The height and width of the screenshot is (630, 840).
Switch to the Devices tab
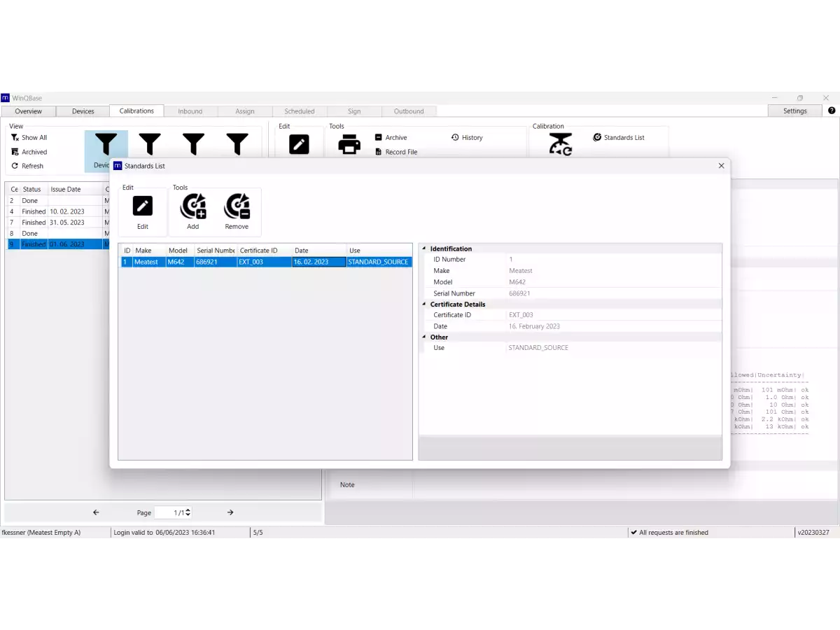pyautogui.click(x=83, y=111)
